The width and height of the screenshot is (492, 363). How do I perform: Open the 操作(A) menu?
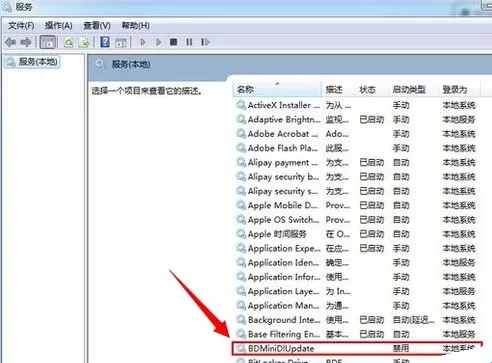point(59,26)
